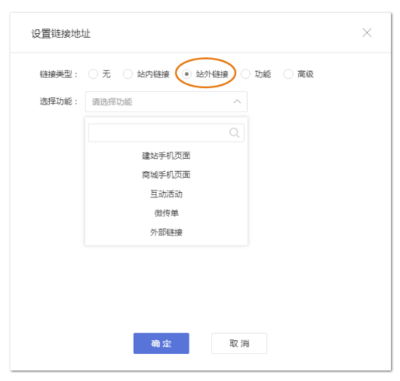Choose 互动活动 option

[166, 194]
